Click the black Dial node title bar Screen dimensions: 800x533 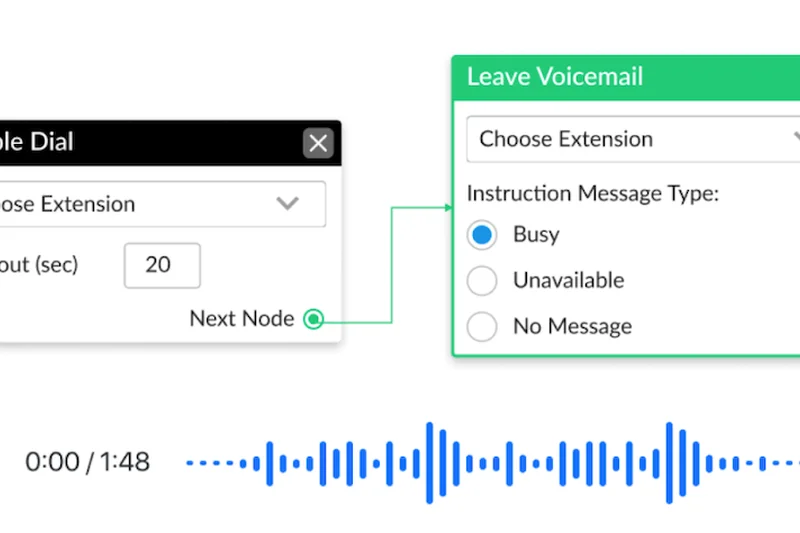(150, 143)
